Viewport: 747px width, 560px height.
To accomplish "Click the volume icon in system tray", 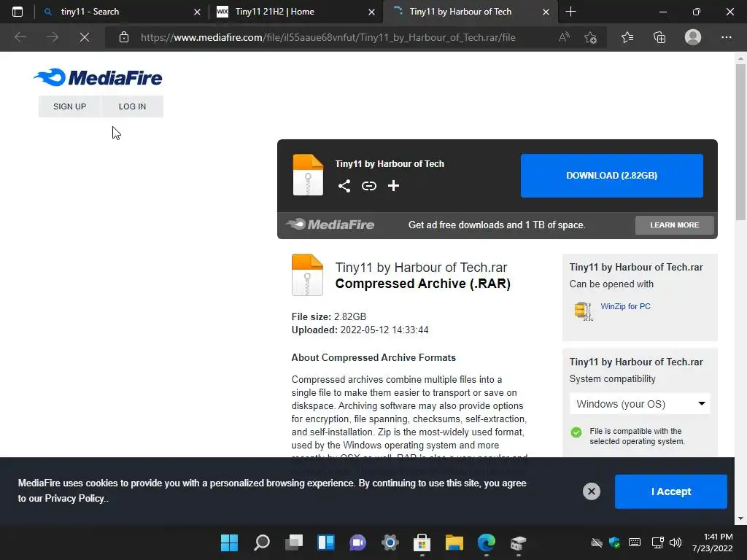I will tap(676, 542).
